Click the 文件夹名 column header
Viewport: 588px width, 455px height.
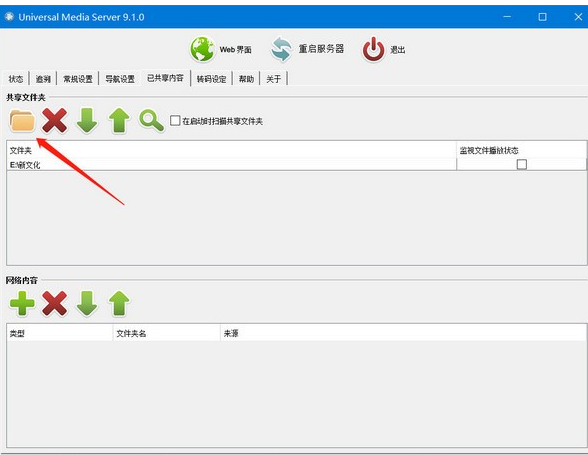click(166, 333)
